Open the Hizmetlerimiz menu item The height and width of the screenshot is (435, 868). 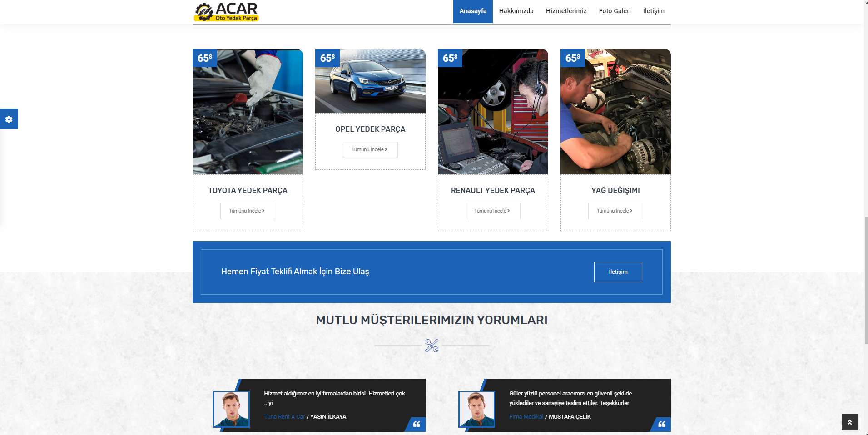coord(566,11)
